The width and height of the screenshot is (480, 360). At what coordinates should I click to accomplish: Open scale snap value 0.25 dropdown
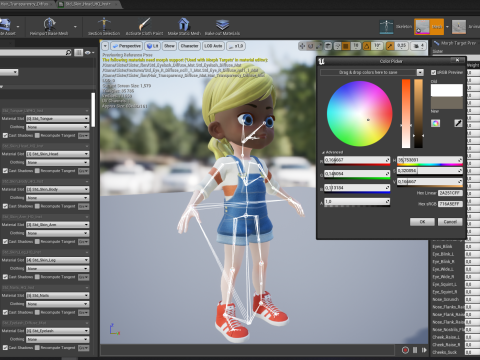[402, 46]
